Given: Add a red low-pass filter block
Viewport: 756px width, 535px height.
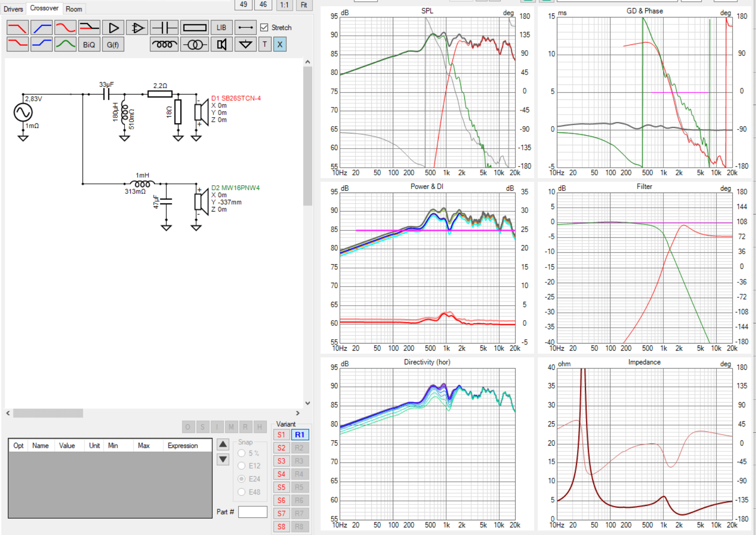Looking at the screenshot, I should pos(18,28).
